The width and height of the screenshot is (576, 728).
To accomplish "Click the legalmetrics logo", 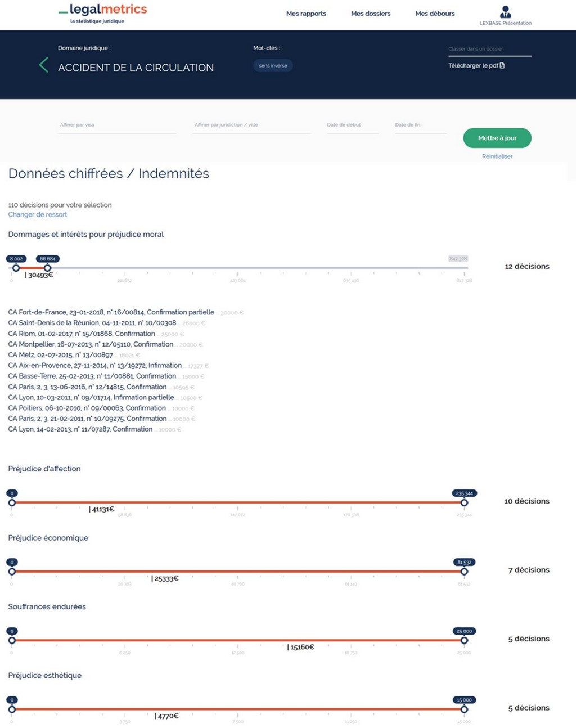I will 102,13.
